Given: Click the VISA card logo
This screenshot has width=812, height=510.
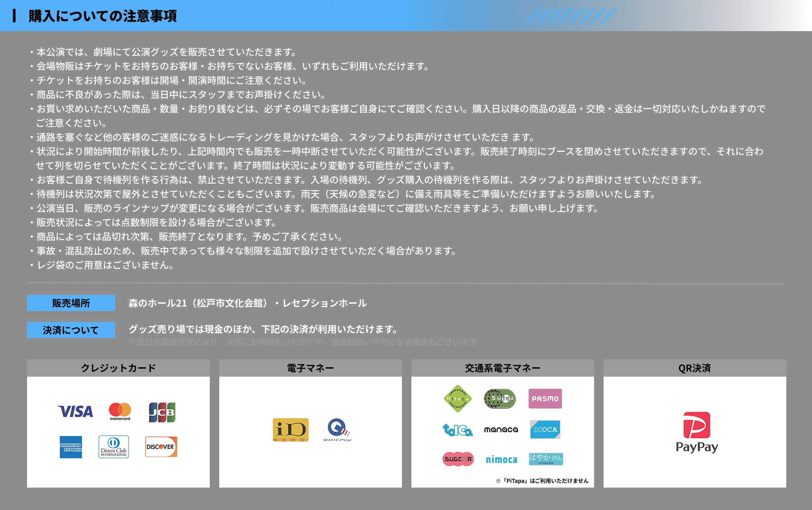Looking at the screenshot, I should (x=75, y=412).
